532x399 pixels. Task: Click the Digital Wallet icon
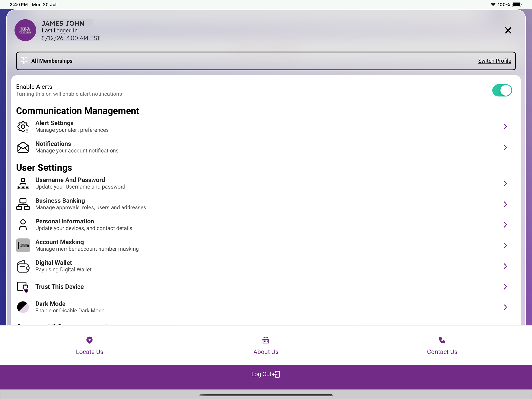pyautogui.click(x=23, y=266)
